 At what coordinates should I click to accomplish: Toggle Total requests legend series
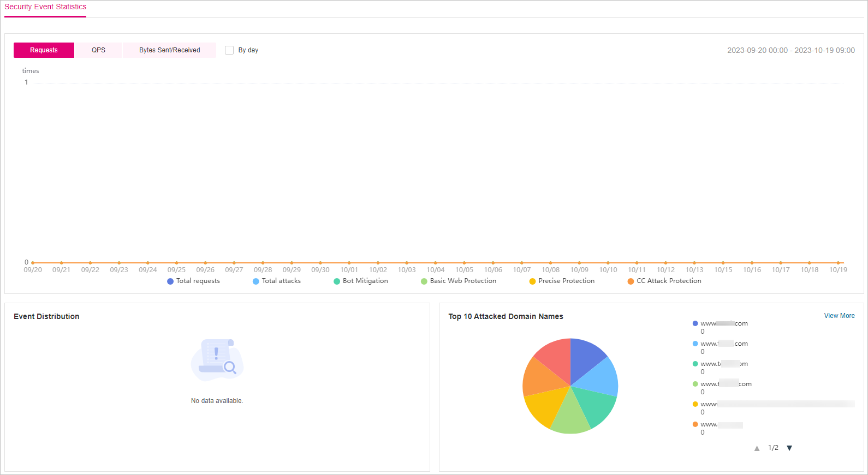pos(193,281)
